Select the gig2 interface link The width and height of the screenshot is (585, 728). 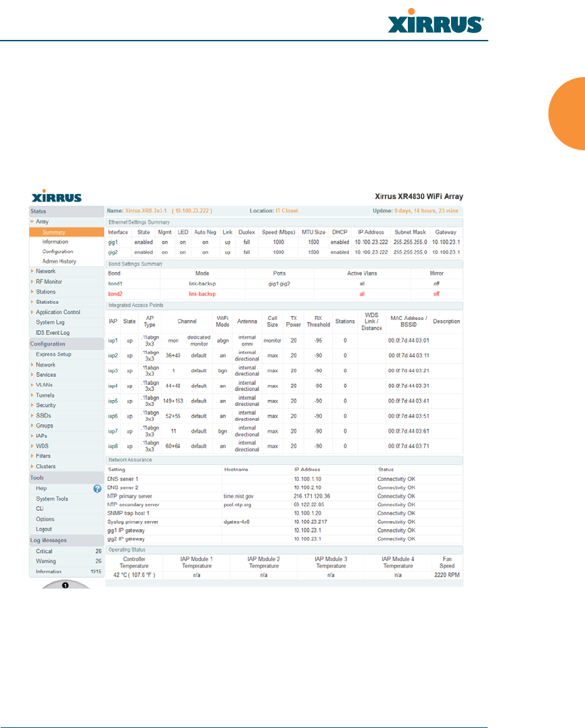coord(113,252)
